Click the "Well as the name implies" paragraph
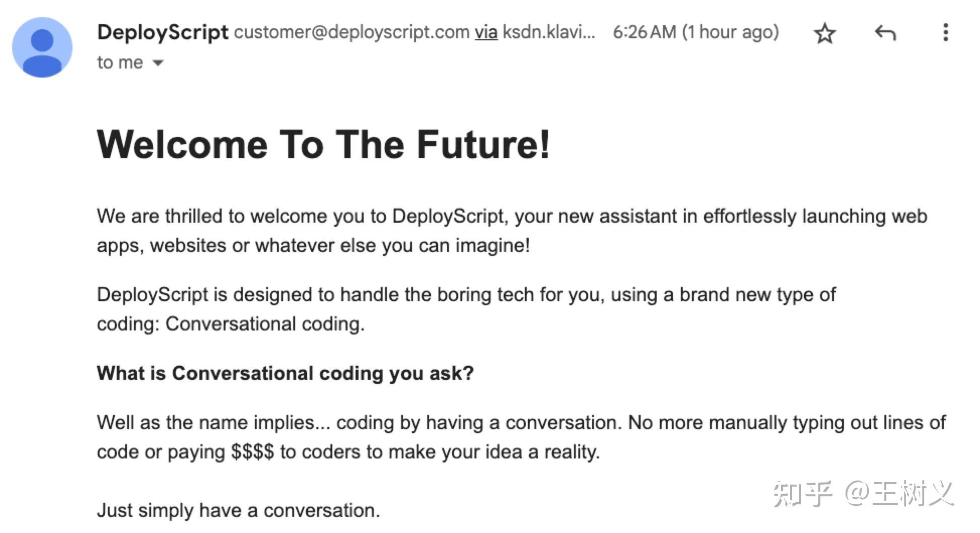Image resolution: width=980 pixels, height=533 pixels. tap(521, 423)
